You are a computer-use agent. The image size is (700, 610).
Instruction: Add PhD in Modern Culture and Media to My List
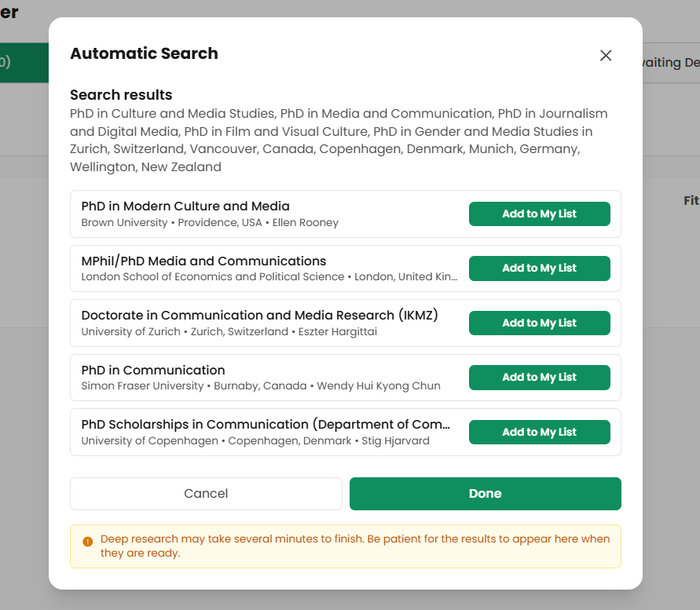tap(540, 214)
